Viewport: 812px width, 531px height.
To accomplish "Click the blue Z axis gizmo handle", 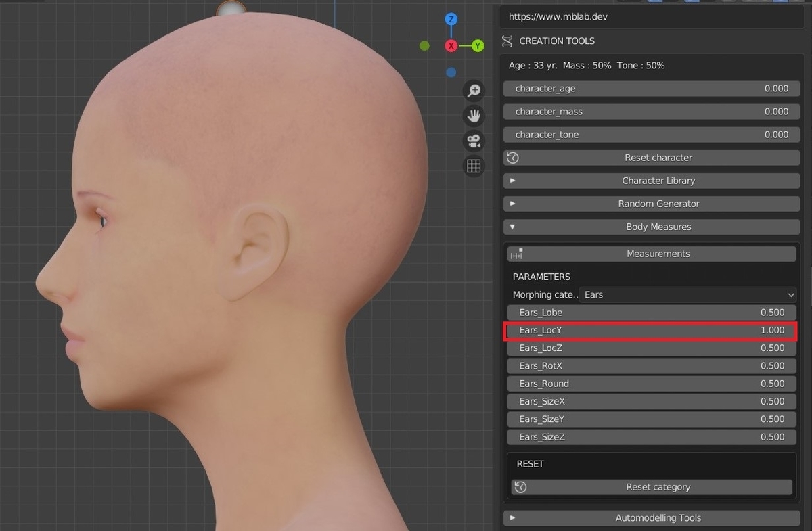I will 451,19.
